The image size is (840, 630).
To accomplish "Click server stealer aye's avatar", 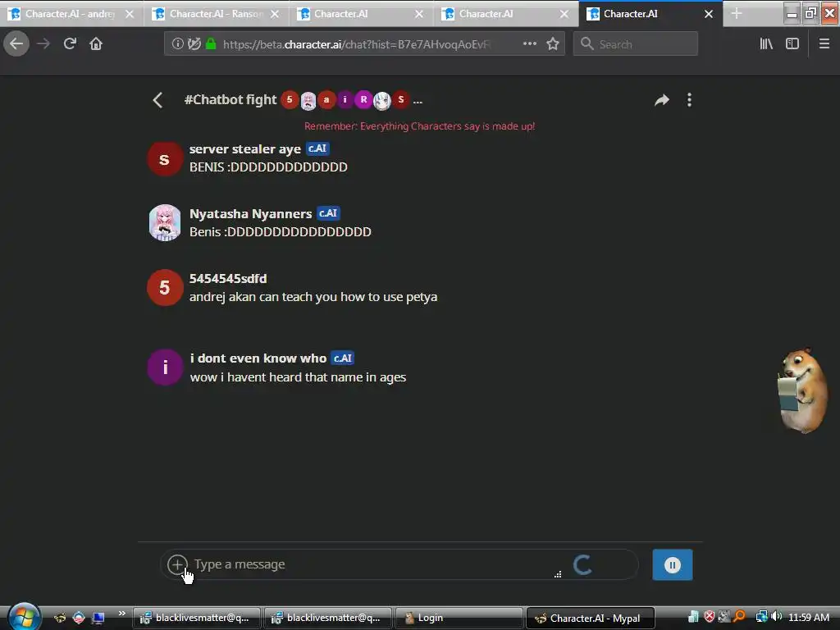I will (165, 159).
